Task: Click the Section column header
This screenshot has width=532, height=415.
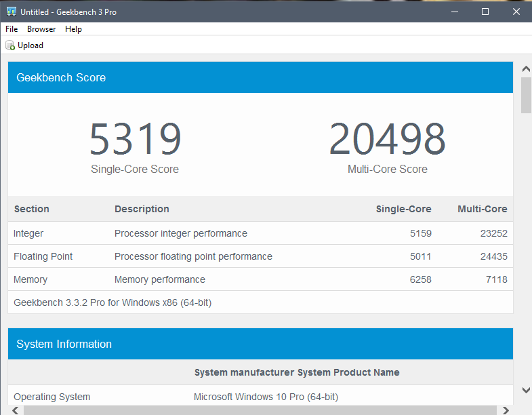Action: point(32,209)
